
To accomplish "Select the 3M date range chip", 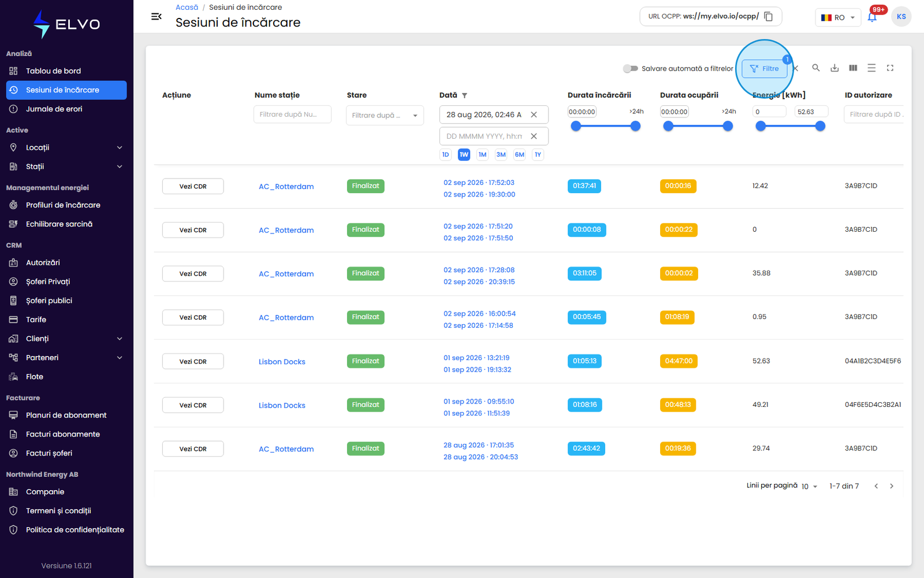I will click(x=501, y=154).
